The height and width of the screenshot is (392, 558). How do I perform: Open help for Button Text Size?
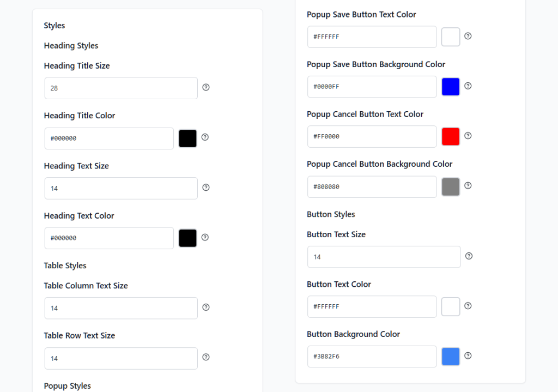pos(468,256)
